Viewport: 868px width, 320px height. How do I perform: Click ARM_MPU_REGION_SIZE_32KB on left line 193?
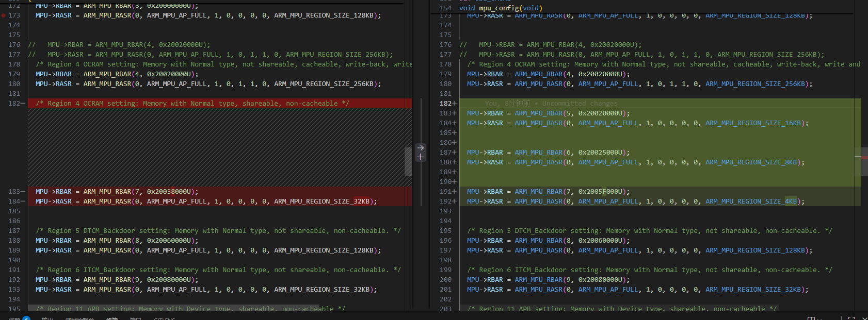pos(322,290)
